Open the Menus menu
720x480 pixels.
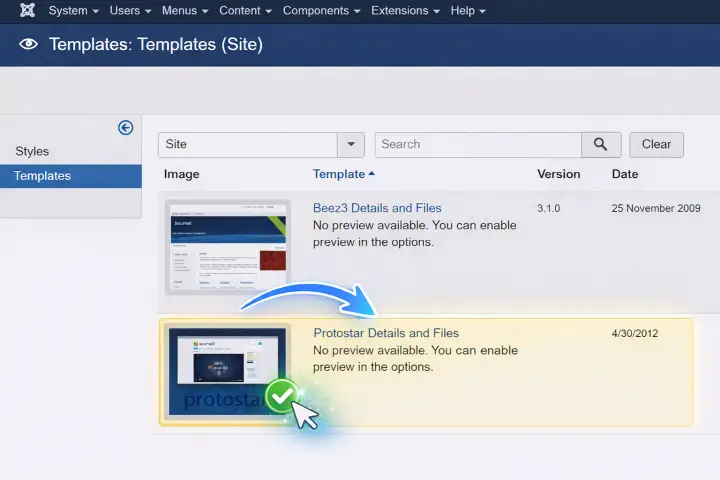click(x=185, y=11)
